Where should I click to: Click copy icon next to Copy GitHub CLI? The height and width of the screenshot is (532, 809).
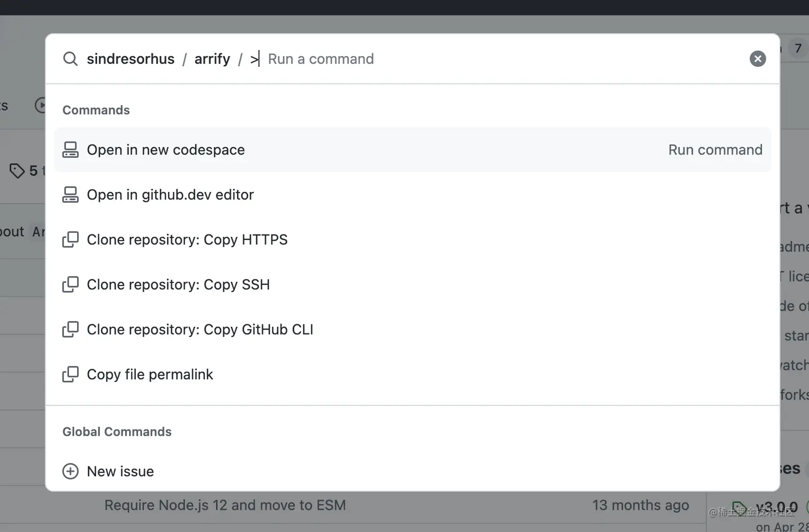70,329
